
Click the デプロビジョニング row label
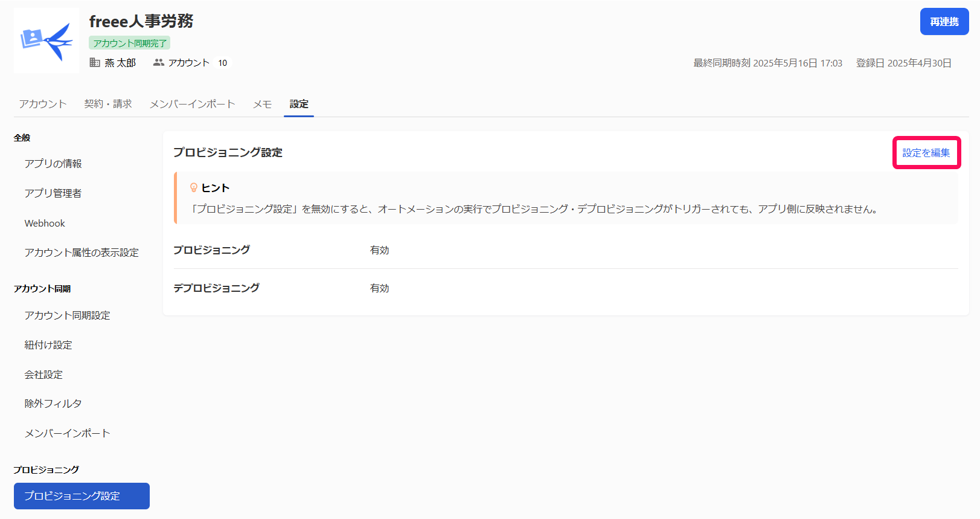pyautogui.click(x=216, y=288)
